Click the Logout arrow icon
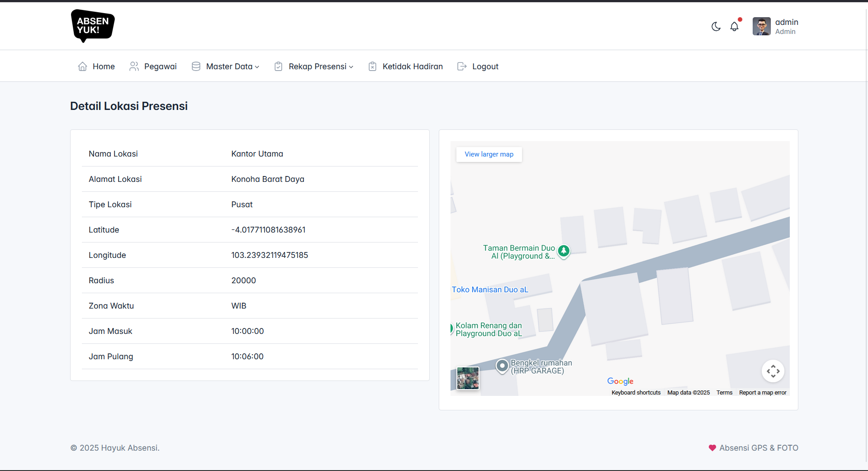This screenshot has width=868, height=471. tap(462, 67)
